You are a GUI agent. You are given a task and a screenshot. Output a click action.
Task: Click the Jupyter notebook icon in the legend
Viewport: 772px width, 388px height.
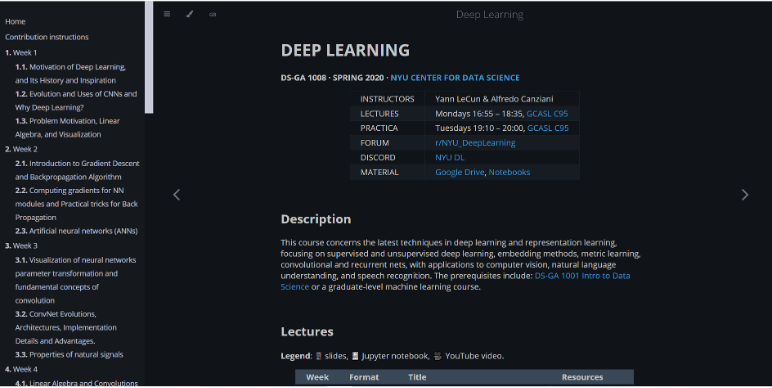355,356
